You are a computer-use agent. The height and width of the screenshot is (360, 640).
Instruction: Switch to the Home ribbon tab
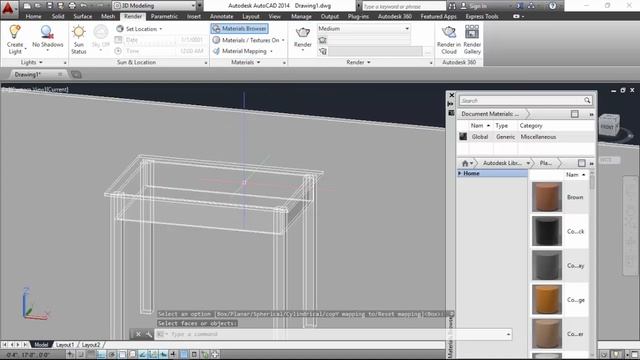33,16
